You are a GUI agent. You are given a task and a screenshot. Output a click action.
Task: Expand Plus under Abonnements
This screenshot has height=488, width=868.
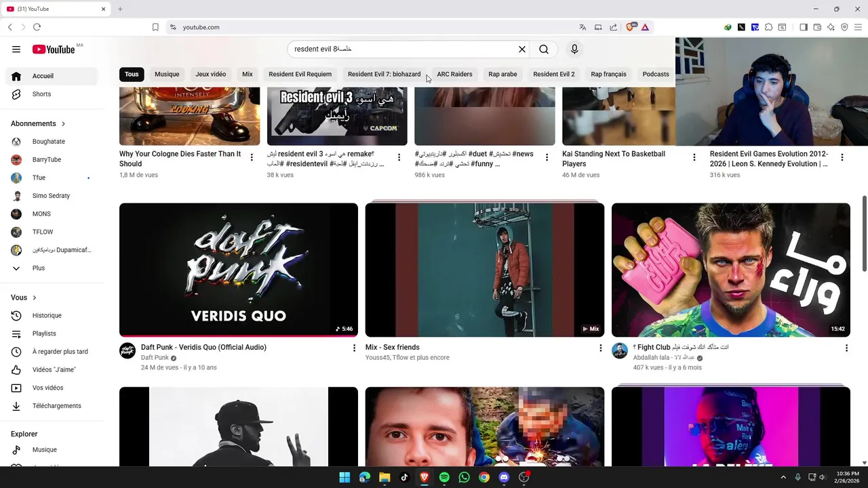pos(52,268)
